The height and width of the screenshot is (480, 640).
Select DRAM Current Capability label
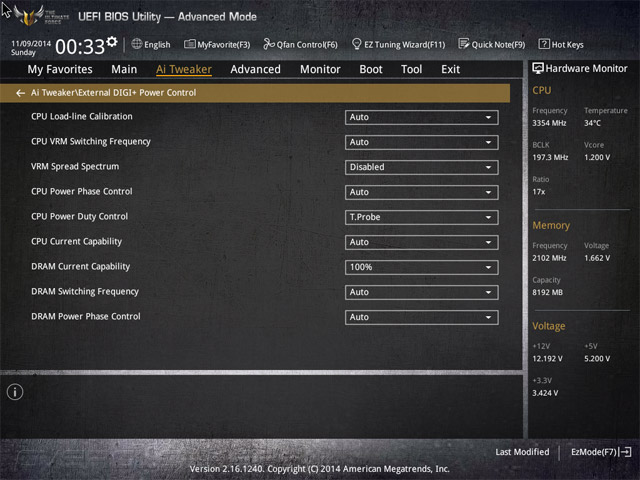(80, 267)
